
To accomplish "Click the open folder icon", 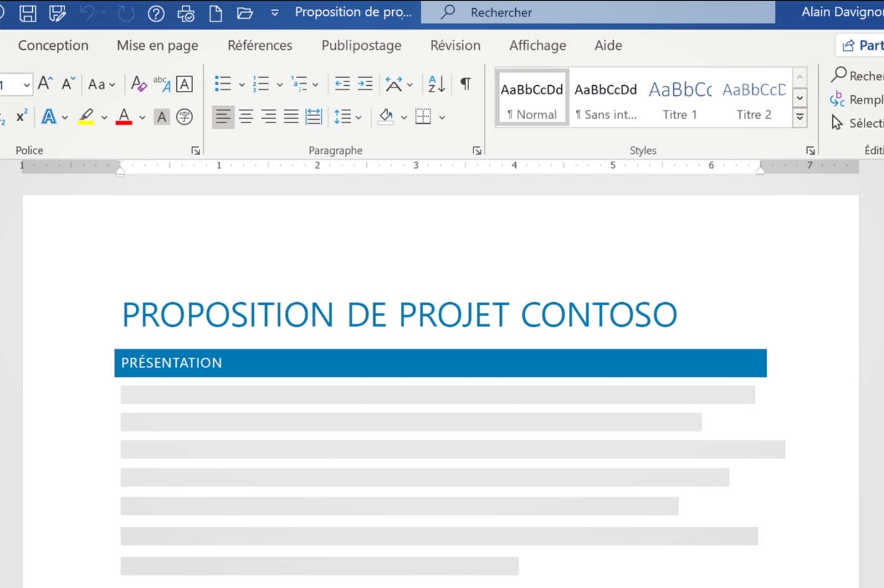I will point(245,13).
